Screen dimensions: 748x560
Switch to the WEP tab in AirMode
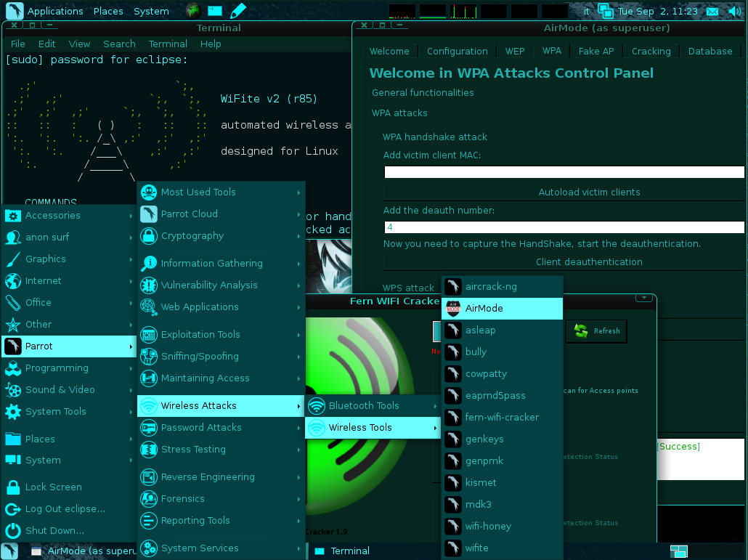tap(515, 51)
